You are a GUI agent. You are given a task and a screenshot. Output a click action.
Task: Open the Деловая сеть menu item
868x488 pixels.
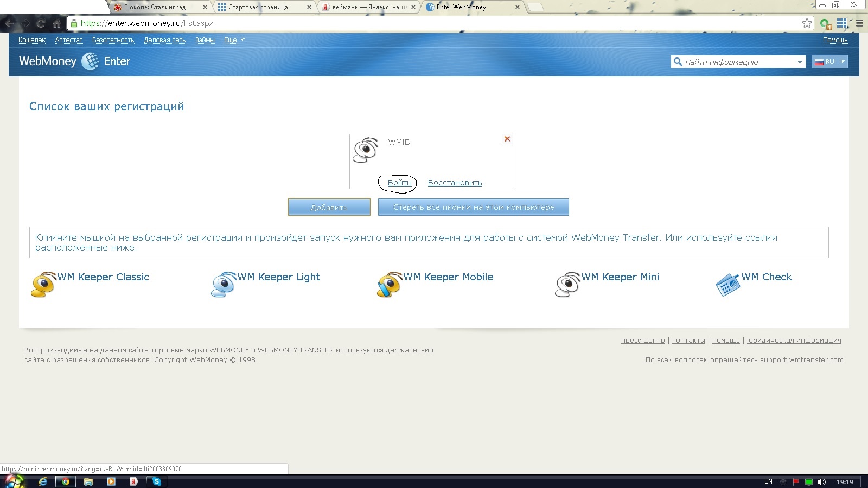coord(165,40)
